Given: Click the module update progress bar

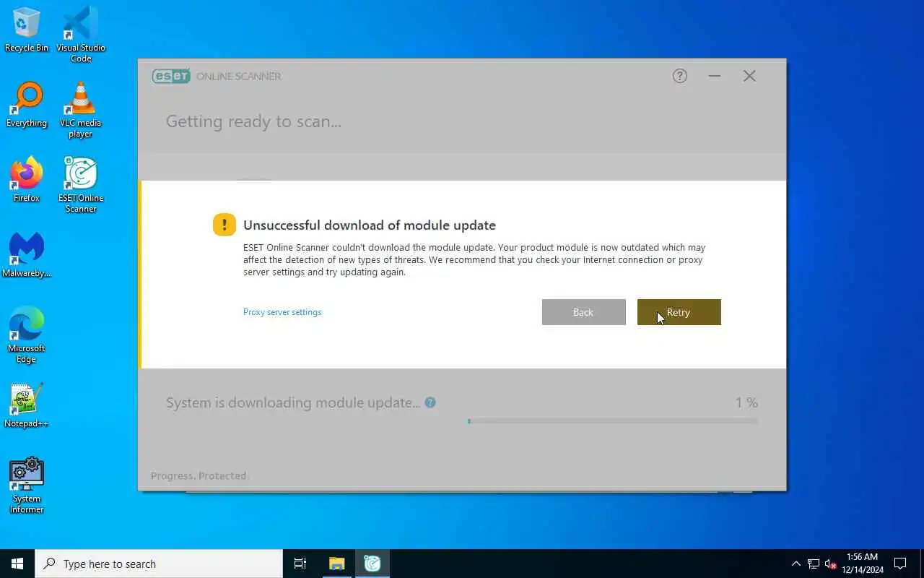Looking at the screenshot, I should tap(613, 421).
